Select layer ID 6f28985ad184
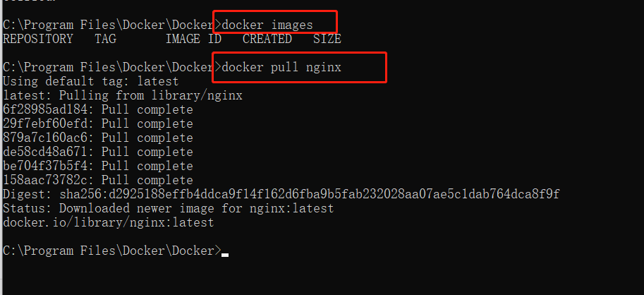Viewport: 644px width, 295px height. tap(45, 109)
